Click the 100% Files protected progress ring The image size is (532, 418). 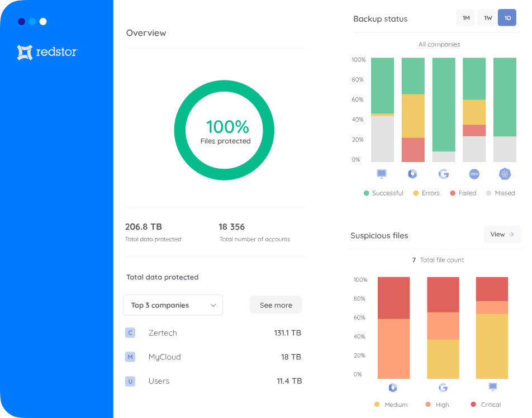coord(224,130)
